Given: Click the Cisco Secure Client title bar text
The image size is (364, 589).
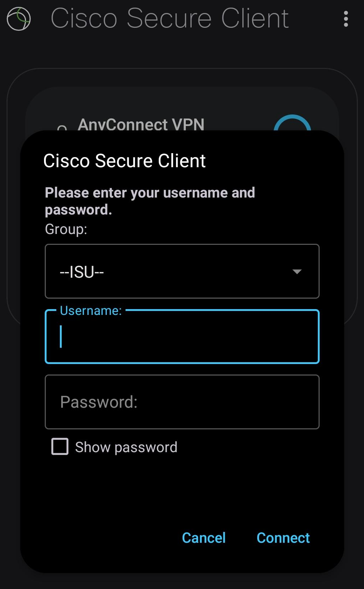Looking at the screenshot, I should 170,18.
